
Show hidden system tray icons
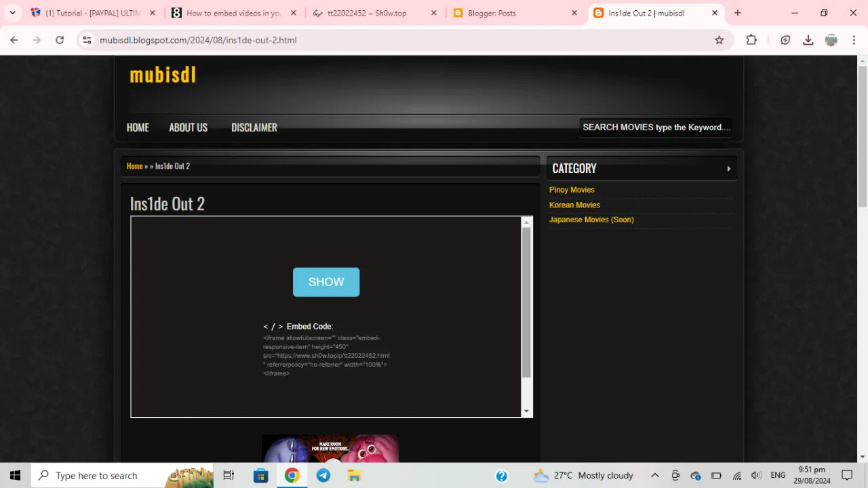654,476
